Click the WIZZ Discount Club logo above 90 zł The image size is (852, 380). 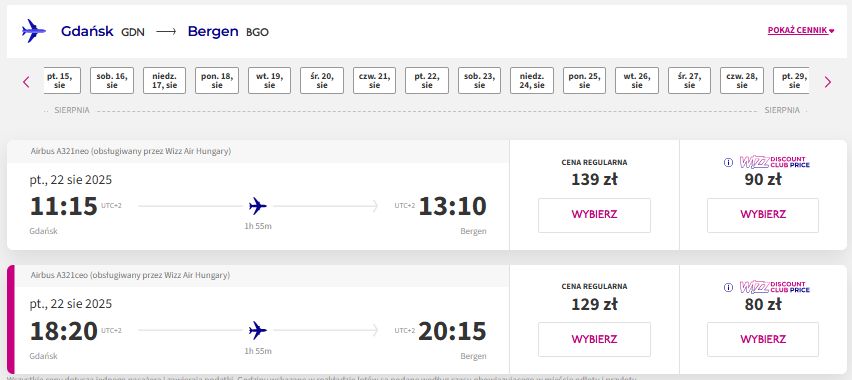(774, 162)
